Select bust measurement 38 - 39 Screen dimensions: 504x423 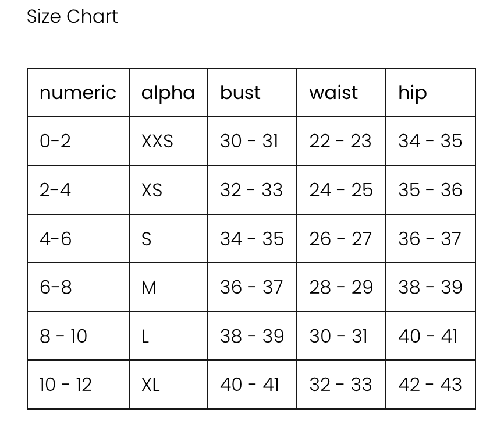[x=252, y=336]
